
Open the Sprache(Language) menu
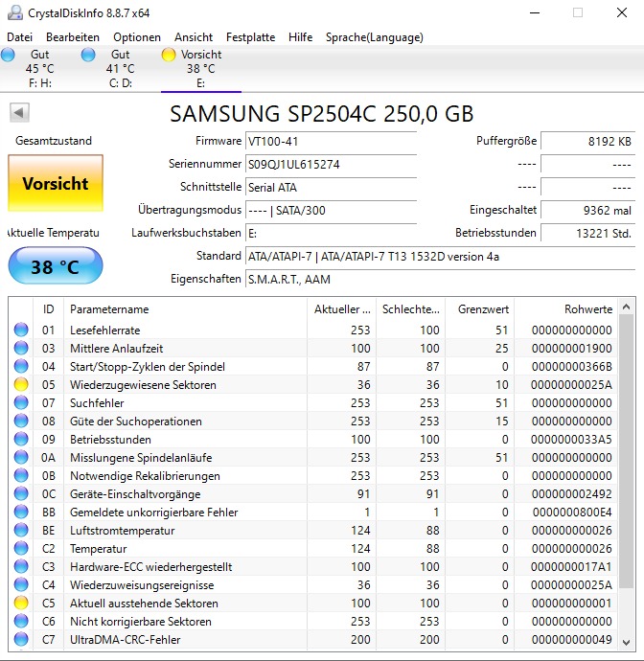point(375,37)
